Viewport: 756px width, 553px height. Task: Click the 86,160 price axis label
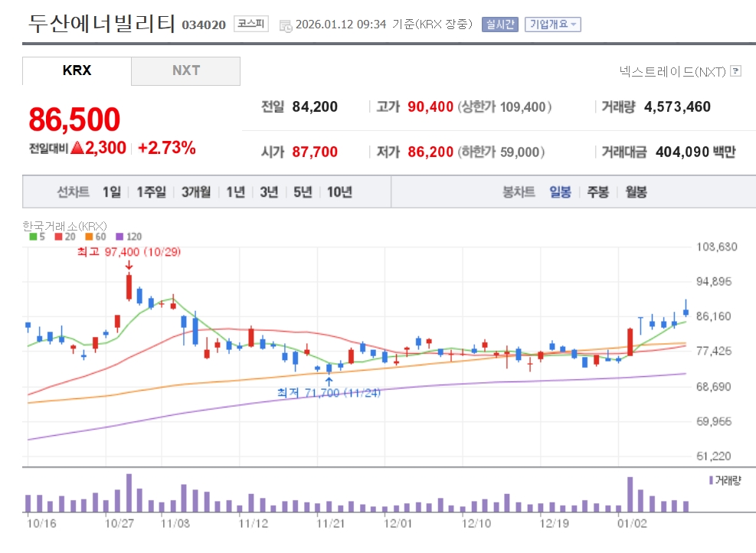click(714, 316)
